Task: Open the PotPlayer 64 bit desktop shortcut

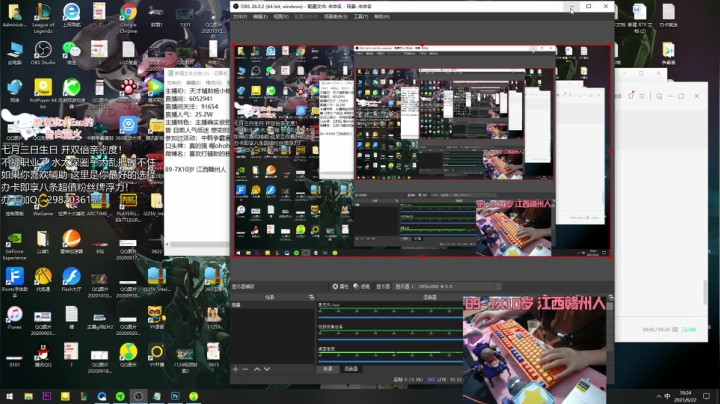Action: (43, 93)
